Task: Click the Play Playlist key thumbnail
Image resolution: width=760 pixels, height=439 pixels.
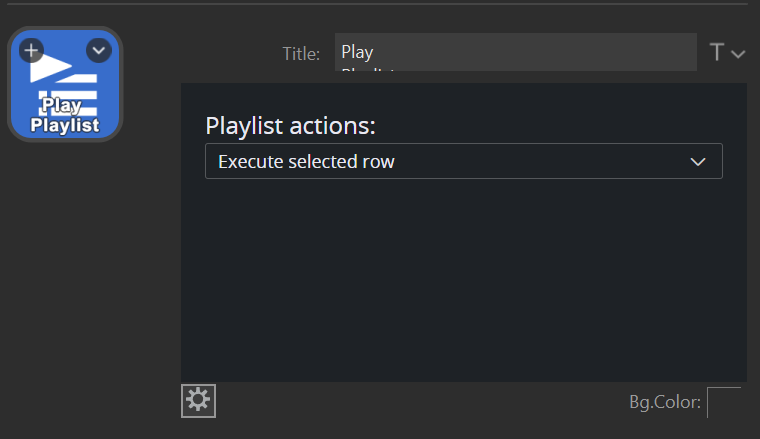Action: pos(65,84)
